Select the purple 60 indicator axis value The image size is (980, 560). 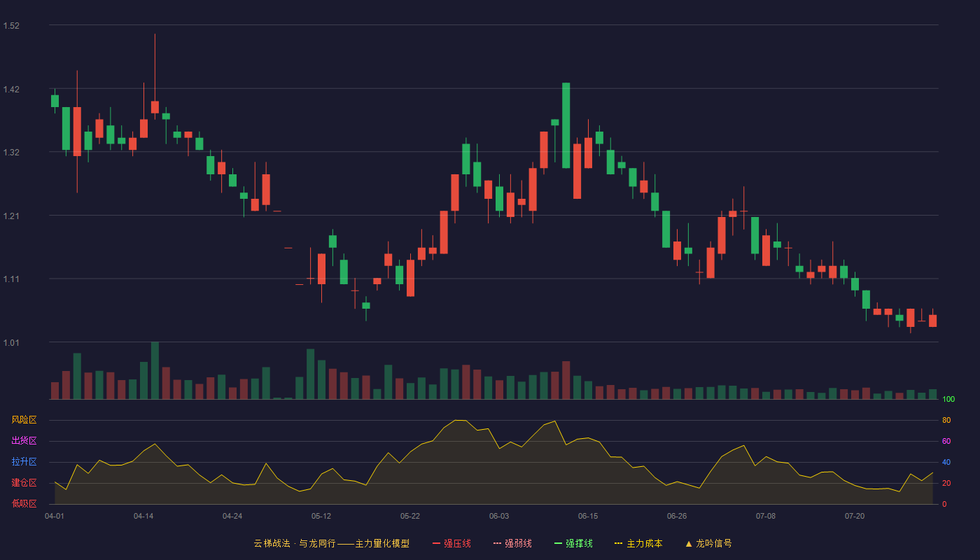click(946, 442)
